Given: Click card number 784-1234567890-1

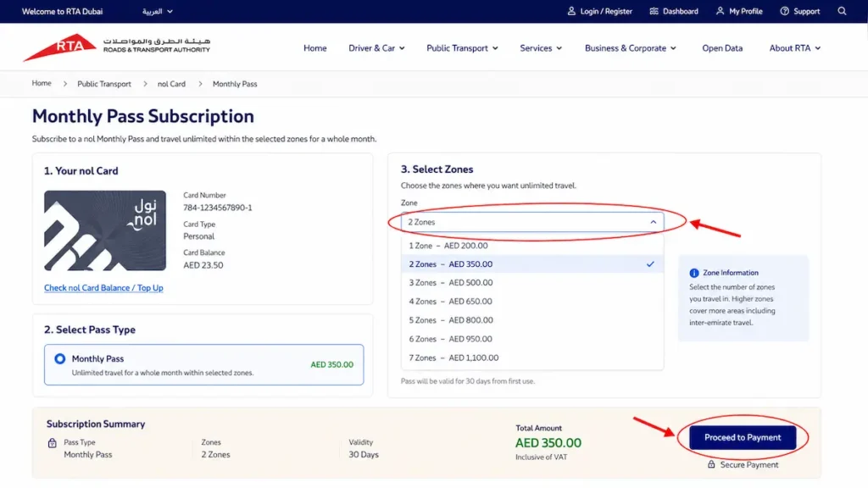Looking at the screenshot, I should pyautogui.click(x=218, y=208).
